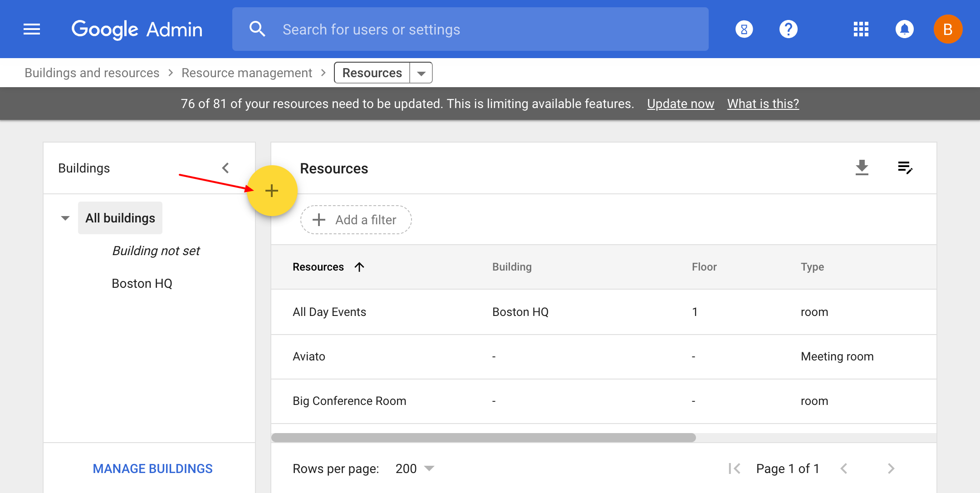Click the Update now link
Viewport: 980px width, 493px height.
pyautogui.click(x=680, y=104)
